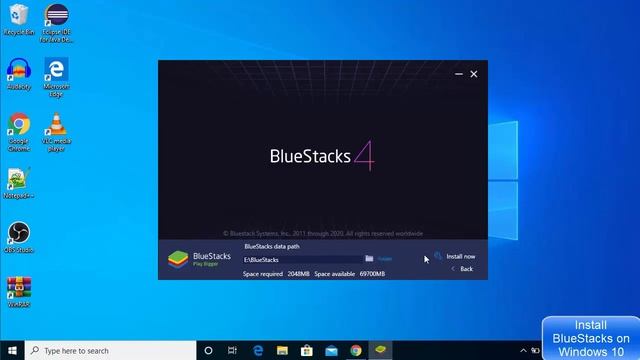Click the "2048MB" space required value
The height and width of the screenshot is (360, 640).
point(298,274)
